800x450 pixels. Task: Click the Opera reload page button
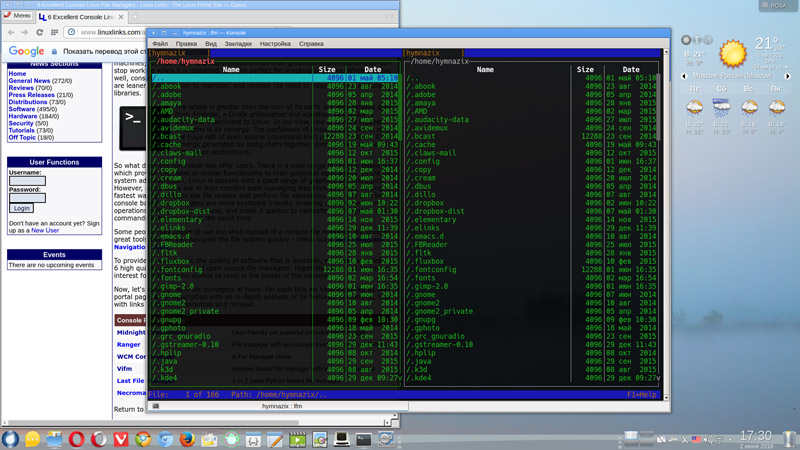tap(39, 32)
